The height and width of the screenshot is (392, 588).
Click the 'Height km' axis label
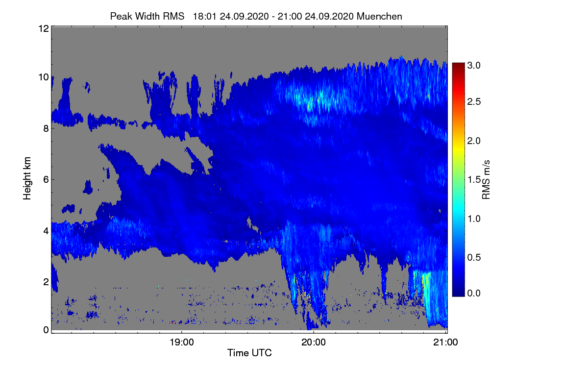point(27,179)
